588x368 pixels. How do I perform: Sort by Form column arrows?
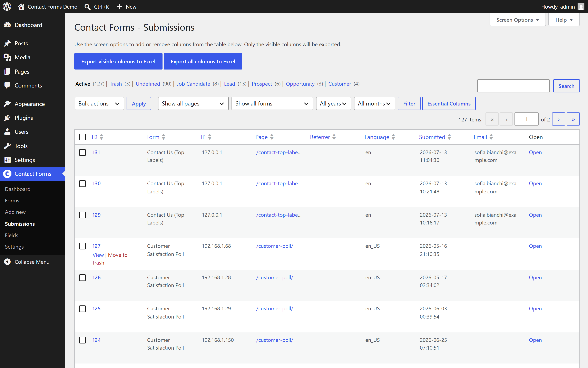click(x=164, y=137)
